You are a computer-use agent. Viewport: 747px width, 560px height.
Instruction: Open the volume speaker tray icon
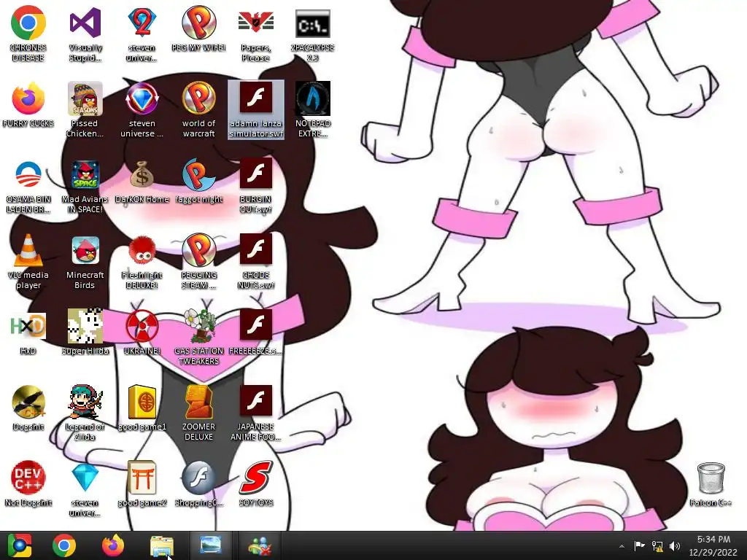[x=675, y=545]
